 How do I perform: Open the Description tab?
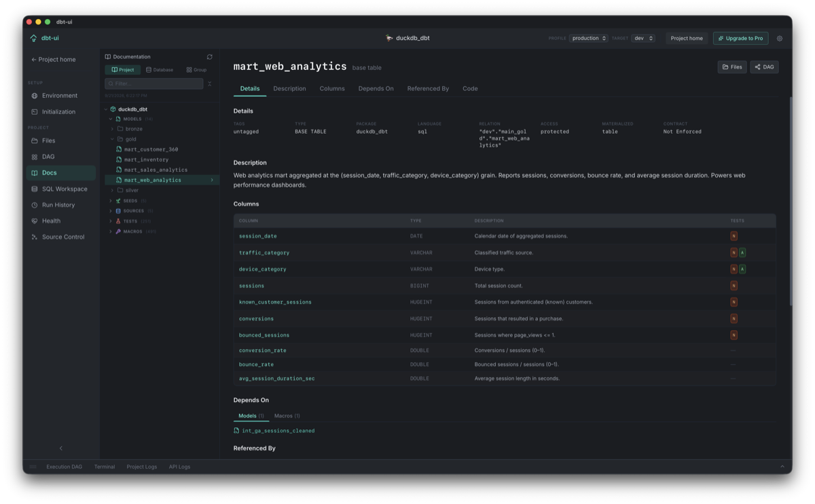[x=289, y=88]
